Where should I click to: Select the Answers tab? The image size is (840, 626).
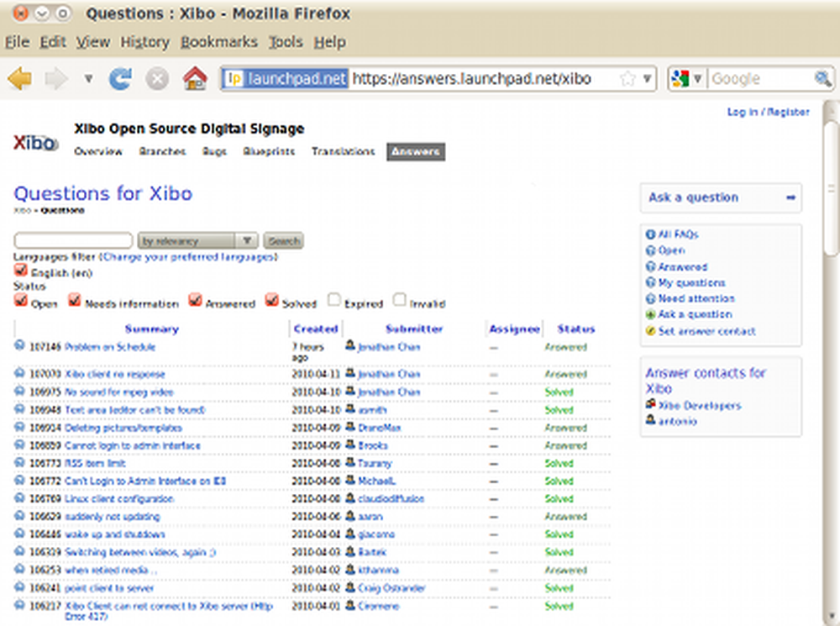tap(416, 152)
